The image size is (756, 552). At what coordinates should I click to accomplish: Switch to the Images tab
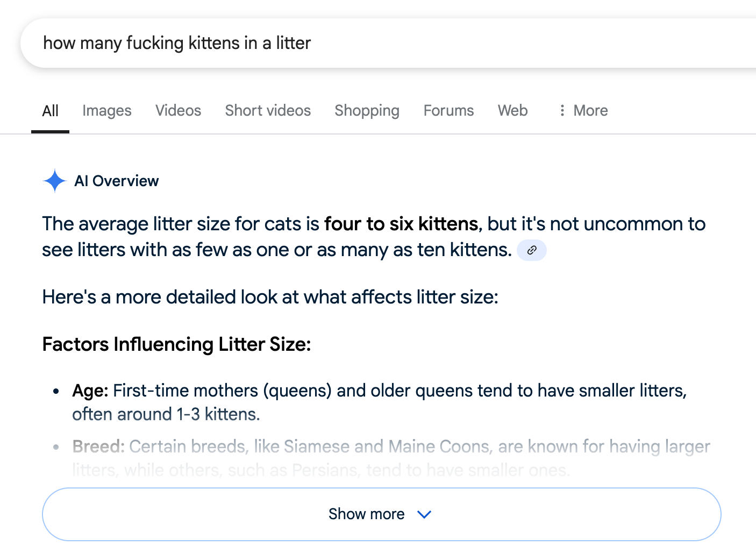coord(107,111)
